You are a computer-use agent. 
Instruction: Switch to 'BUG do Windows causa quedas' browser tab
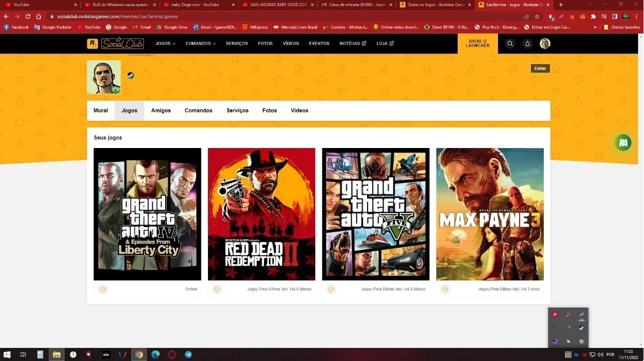(121, 5)
